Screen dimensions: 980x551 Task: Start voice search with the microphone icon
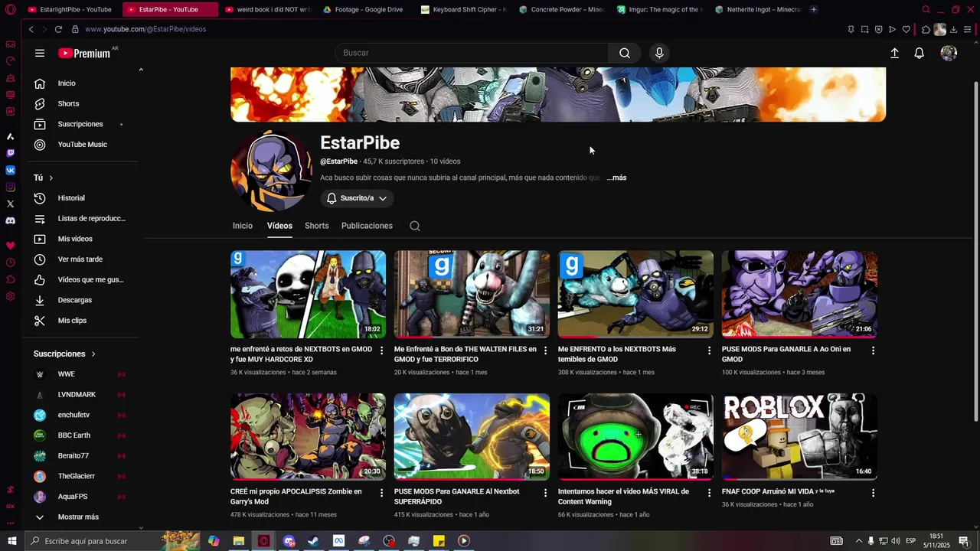pyautogui.click(x=659, y=53)
